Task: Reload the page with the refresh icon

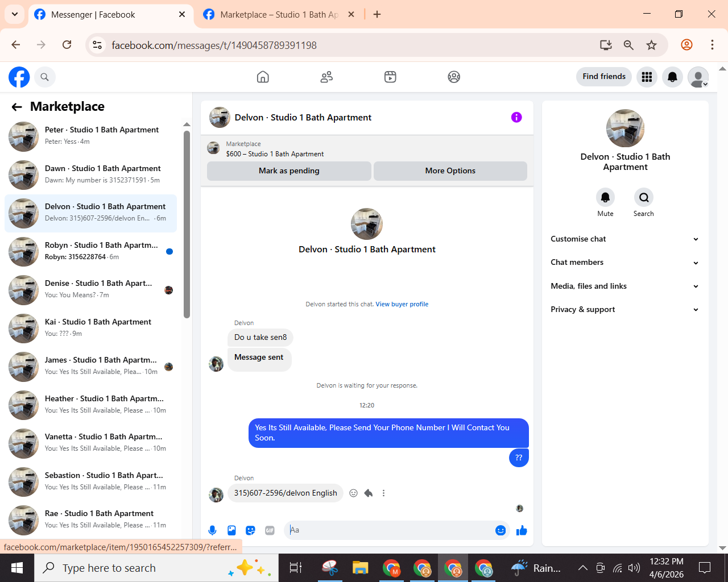Action: (67, 45)
